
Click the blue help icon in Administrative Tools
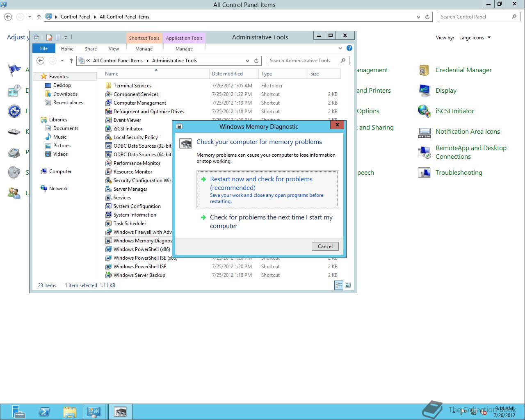(x=349, y=48)
